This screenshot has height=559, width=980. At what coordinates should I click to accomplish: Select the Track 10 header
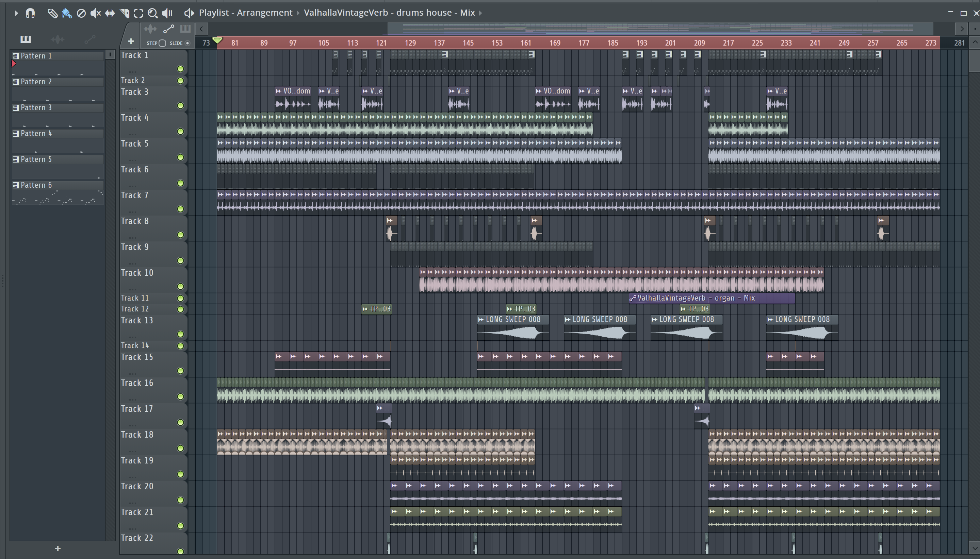tap(153, 279)
